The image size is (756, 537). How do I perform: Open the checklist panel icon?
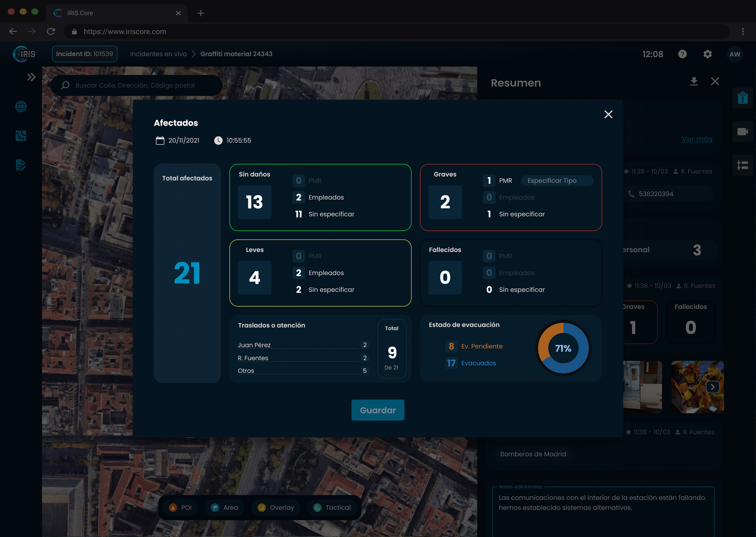[x=742, y=165]
